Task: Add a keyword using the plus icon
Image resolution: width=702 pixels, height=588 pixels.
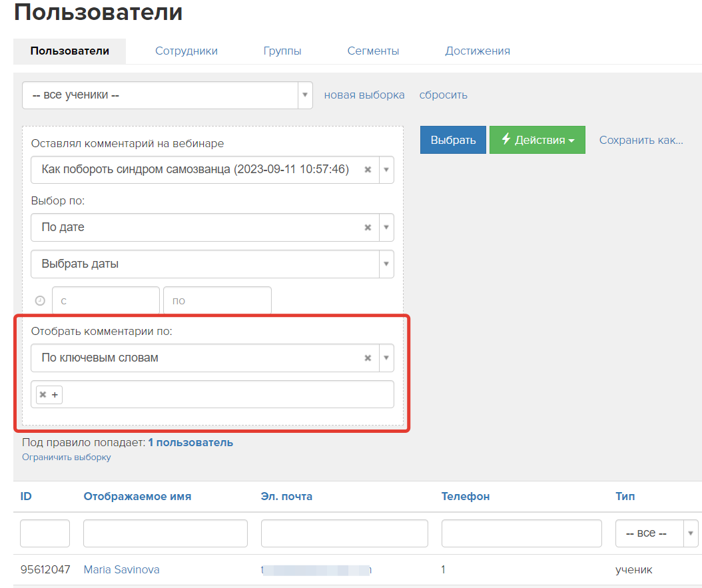Action: tap(54, 394)
